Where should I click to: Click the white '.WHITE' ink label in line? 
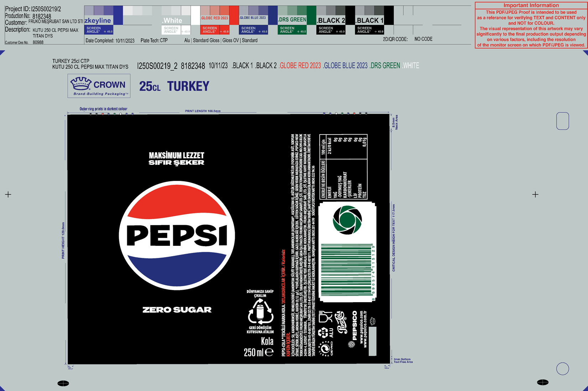point(411,66)
